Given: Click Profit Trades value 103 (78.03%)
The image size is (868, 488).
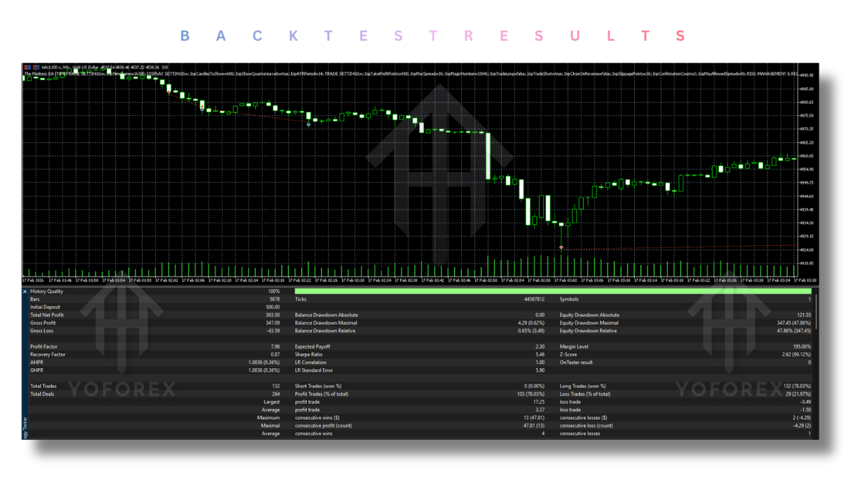Looking at the screenshot, I should point(530,394).
